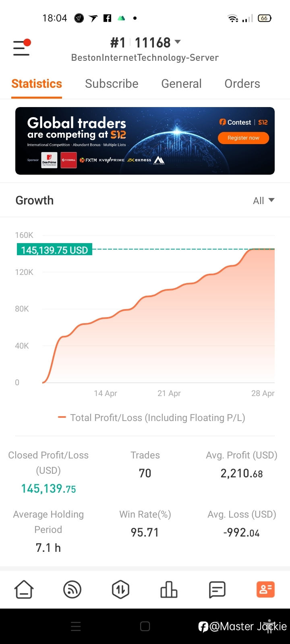Open the orange profile card icon
Viewport: 290px width, 644px height.
click(x=265, y=589)
